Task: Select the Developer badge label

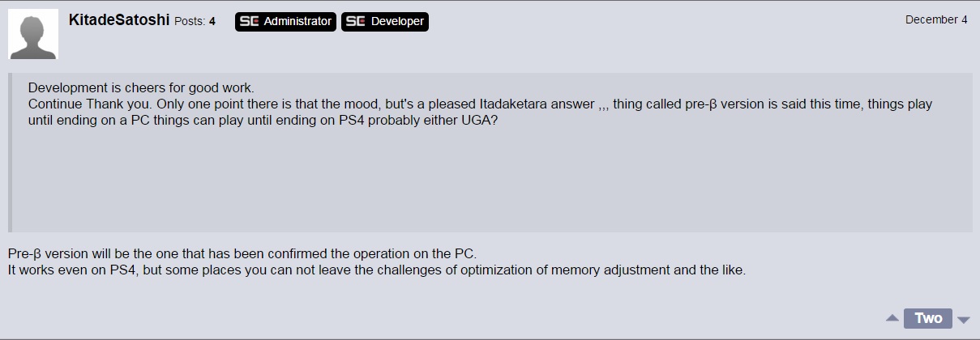Action: click(x=397, y=22)
